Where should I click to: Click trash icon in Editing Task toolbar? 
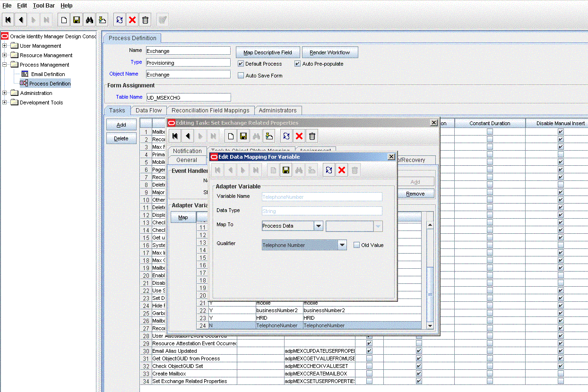click(x=312, y=136)
